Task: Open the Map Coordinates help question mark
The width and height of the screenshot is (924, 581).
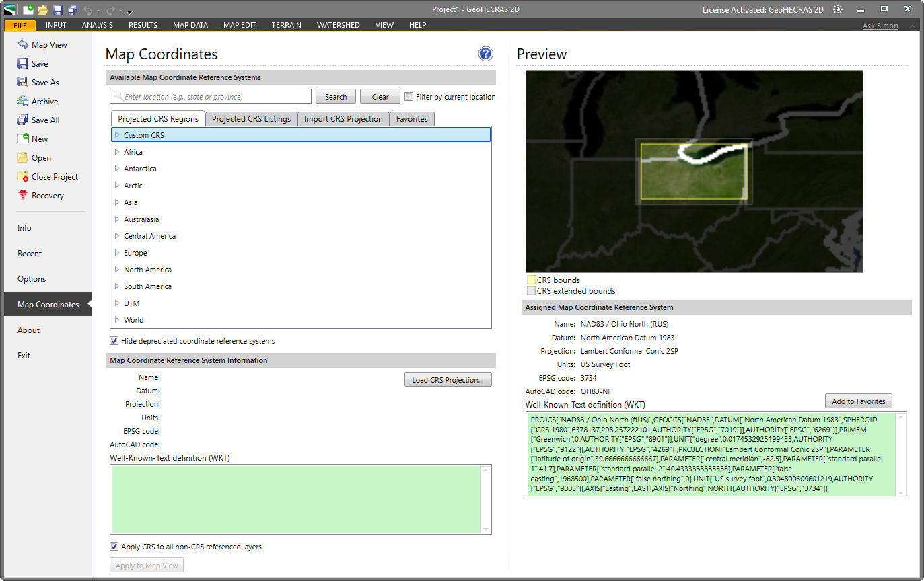Action: tap(485, 54)
